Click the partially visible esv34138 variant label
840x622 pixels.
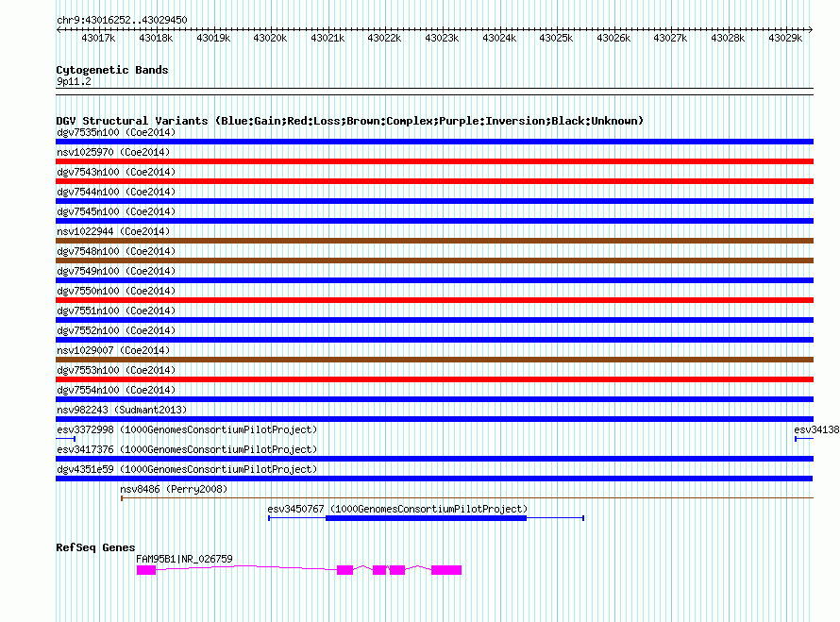tap(816, 429)
